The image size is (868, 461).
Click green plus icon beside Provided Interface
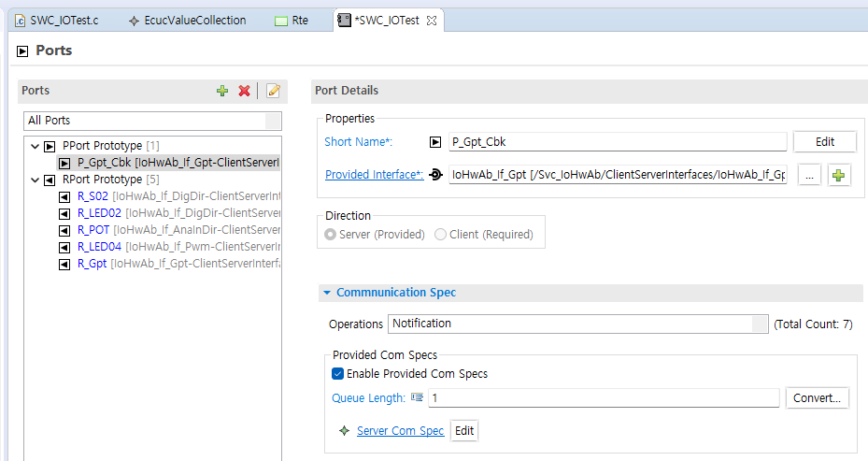(839, 175)
